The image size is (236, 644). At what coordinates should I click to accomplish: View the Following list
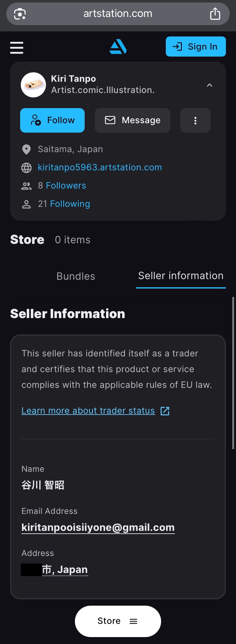point(70,204)
